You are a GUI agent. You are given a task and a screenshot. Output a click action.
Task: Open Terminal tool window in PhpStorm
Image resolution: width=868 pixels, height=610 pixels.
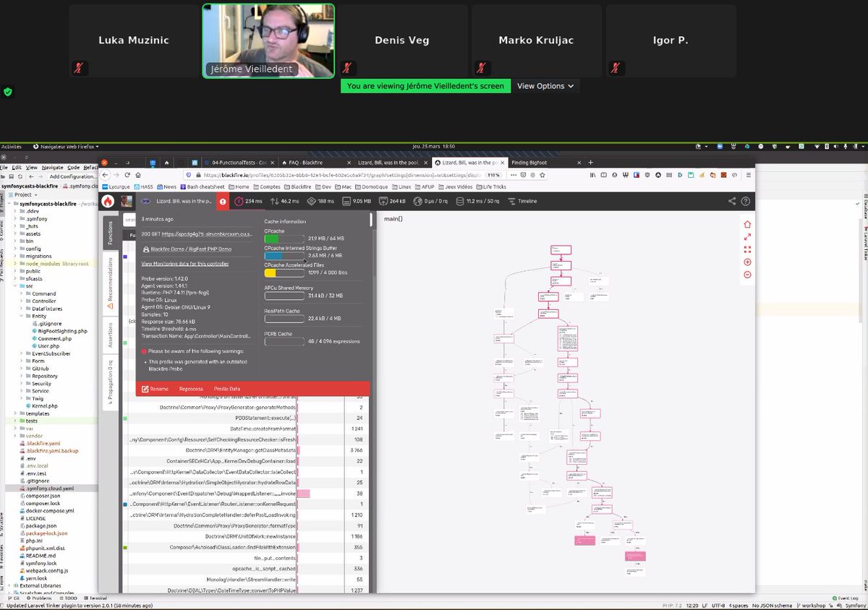coord(94,598)
